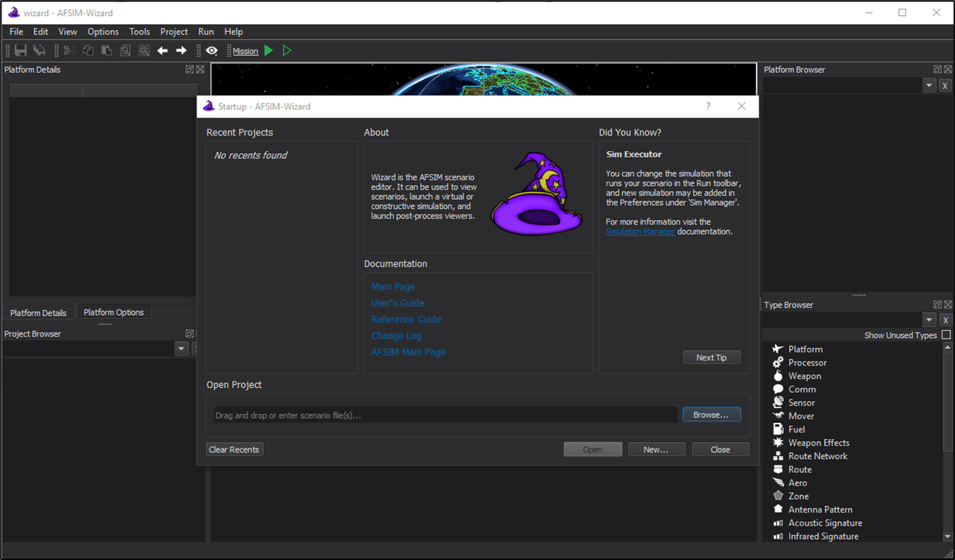Screen dimensions: 955x560
Task: Open the Run menu
Action: pyautogui.click(x=206, y=31)
